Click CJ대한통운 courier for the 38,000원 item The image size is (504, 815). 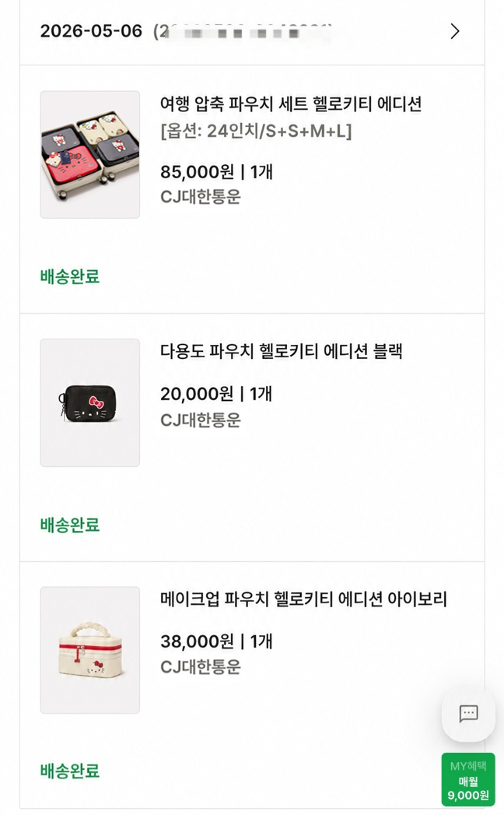201,667
